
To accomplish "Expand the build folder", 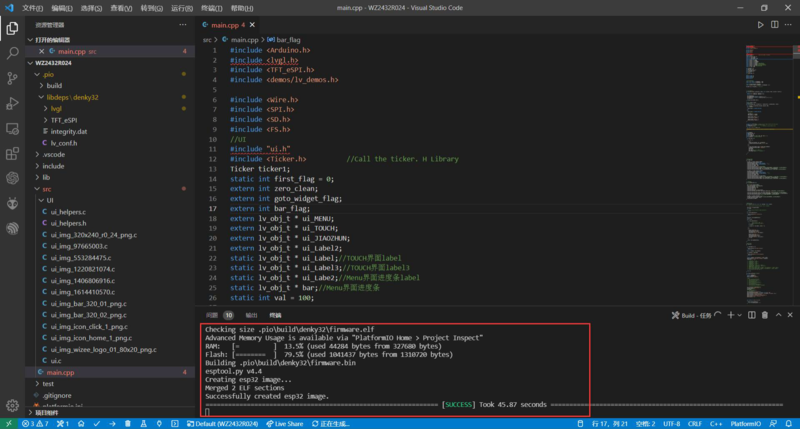I will pyautogui.click(x=41, y=86).
